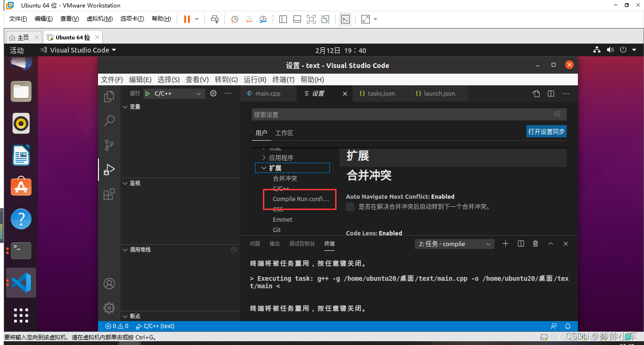Image resolution: width=644 pixels, height=345 pixels.
Task: Open the 问题 panel tab
Action: click(x=255, y=244)
